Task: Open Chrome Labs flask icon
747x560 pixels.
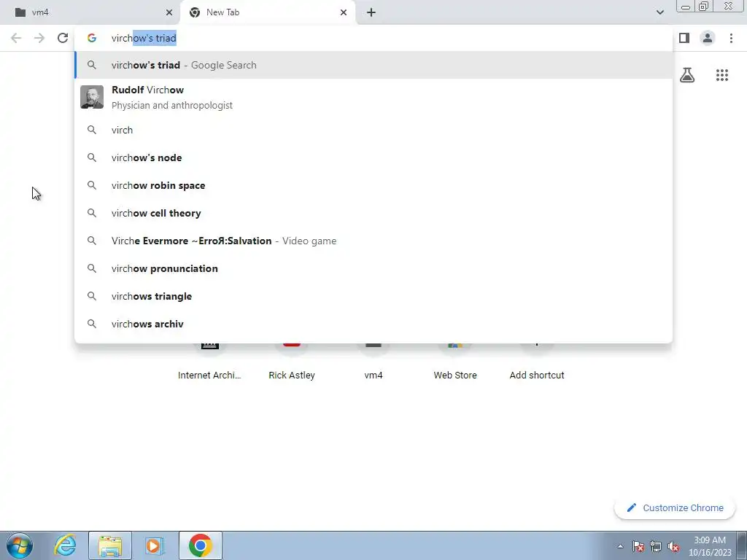Action: pos(687,75)
